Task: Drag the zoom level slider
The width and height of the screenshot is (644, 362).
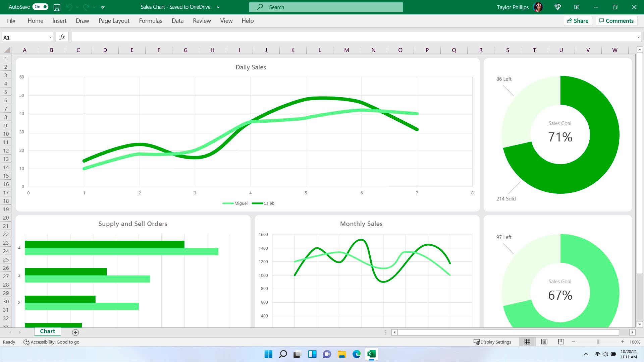Action: coord(598,342)
